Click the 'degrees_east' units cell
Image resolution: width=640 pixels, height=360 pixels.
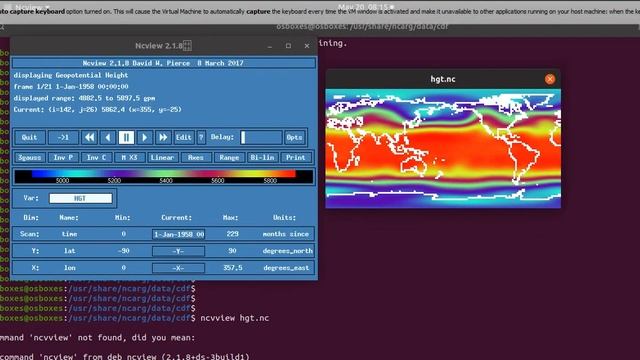287,268
